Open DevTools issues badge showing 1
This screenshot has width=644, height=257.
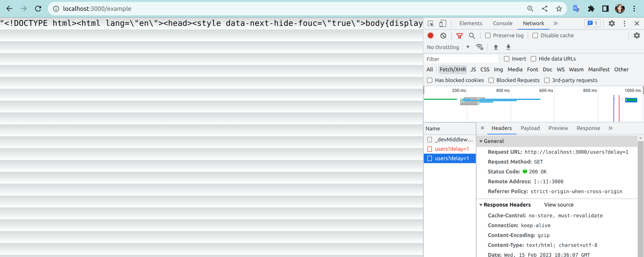pyautogui.click(x=592, y=23)
